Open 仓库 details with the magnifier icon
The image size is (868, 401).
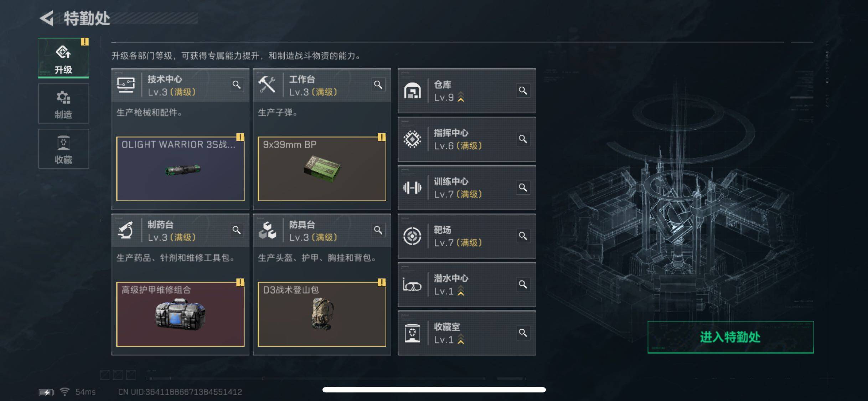coord(523,91)
